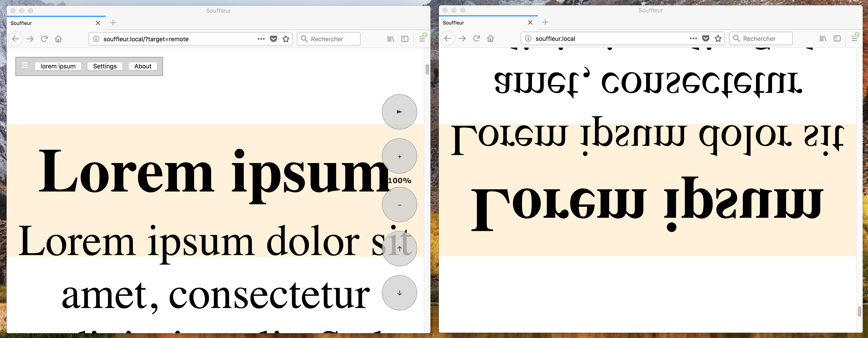Click the About button
The height and width of the screenshot is (338, 868).
click(x=143, y=66)
